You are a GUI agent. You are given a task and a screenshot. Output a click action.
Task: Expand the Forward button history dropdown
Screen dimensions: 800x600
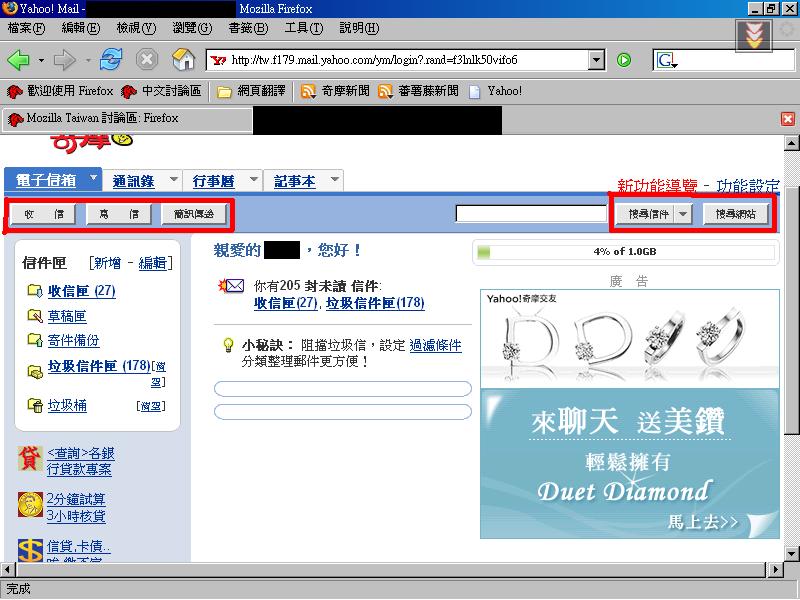(88, 60)
